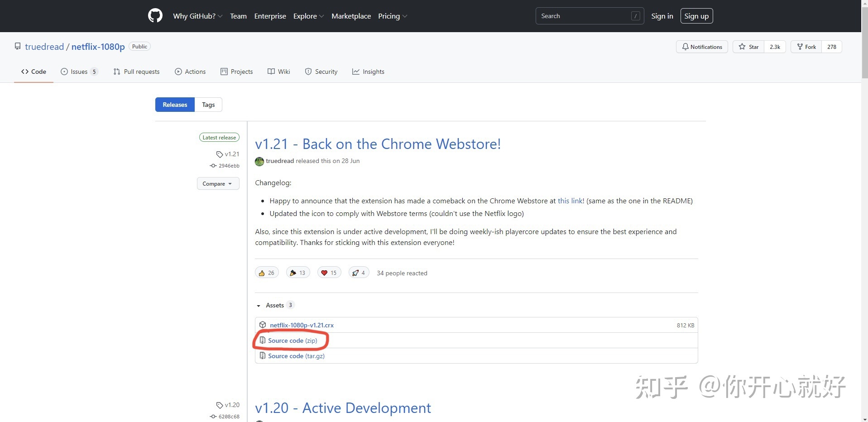Open the Insights tab

[368, 72]
